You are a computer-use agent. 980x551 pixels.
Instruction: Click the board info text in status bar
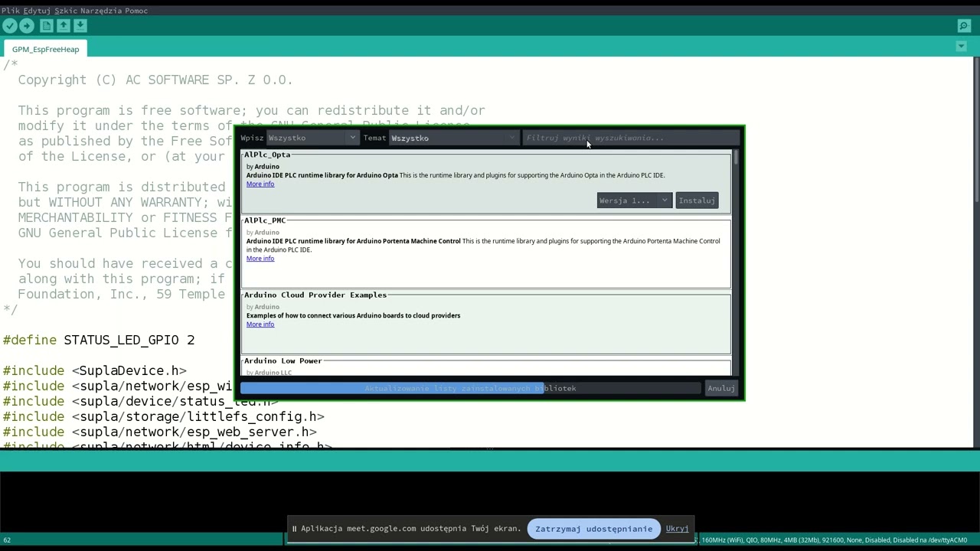(x=834, y=540)
